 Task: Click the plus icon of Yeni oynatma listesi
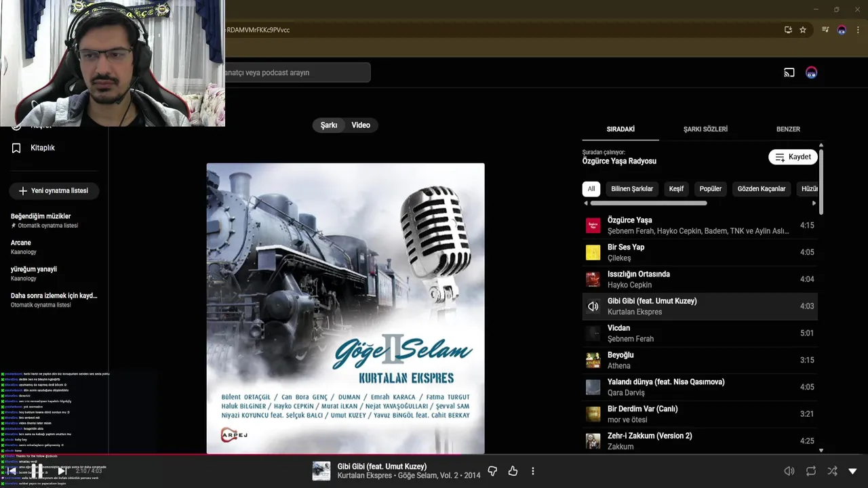point(23,191)
